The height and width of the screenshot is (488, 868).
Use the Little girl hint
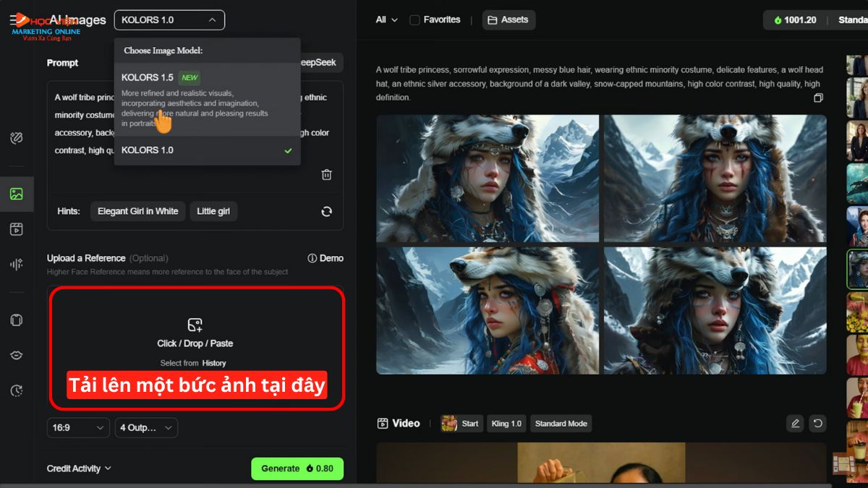pos(213,211)
